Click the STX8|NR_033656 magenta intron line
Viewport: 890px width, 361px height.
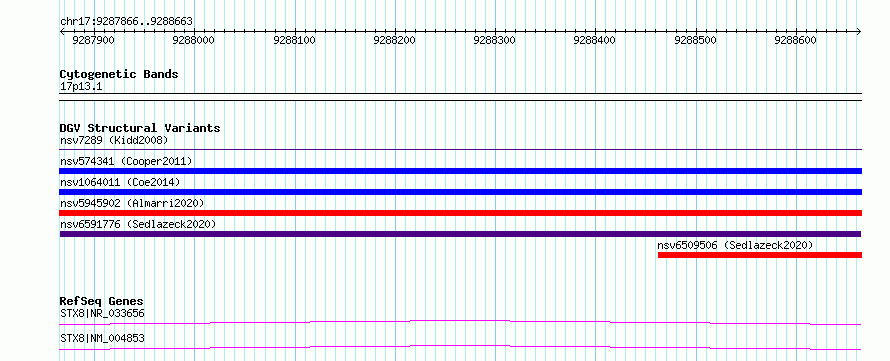(x=460, y=322)
